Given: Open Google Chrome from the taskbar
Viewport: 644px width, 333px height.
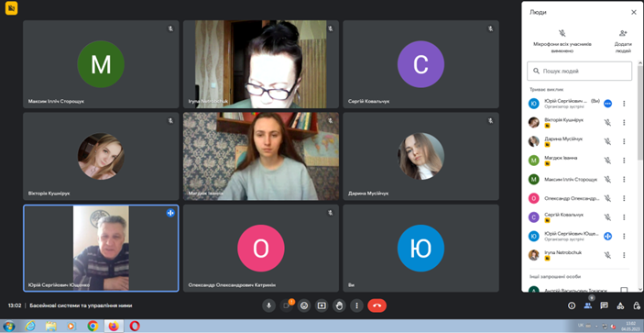Looking at the screenshot, I should pyautogui.click(x=93, y=327).
